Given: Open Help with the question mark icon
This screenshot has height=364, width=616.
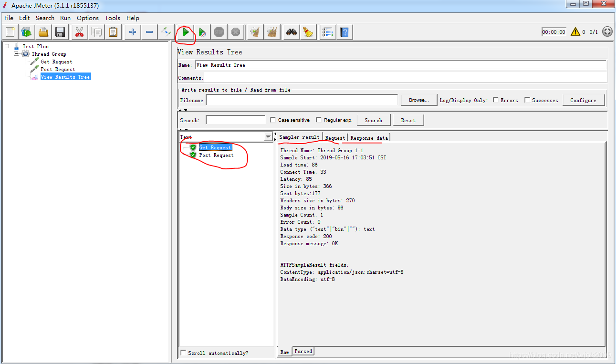Looking at the screenshot, I should coord(345,32).
